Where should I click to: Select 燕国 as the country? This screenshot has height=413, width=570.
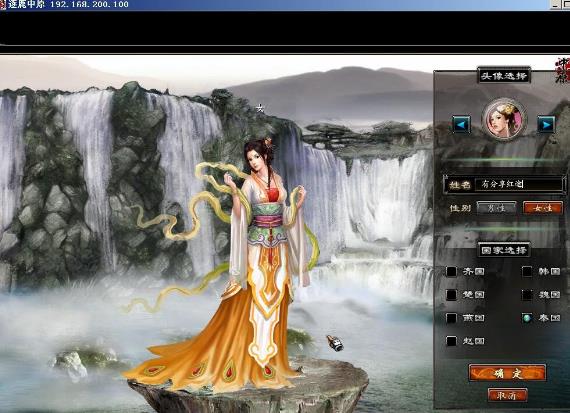pos(451,318)
